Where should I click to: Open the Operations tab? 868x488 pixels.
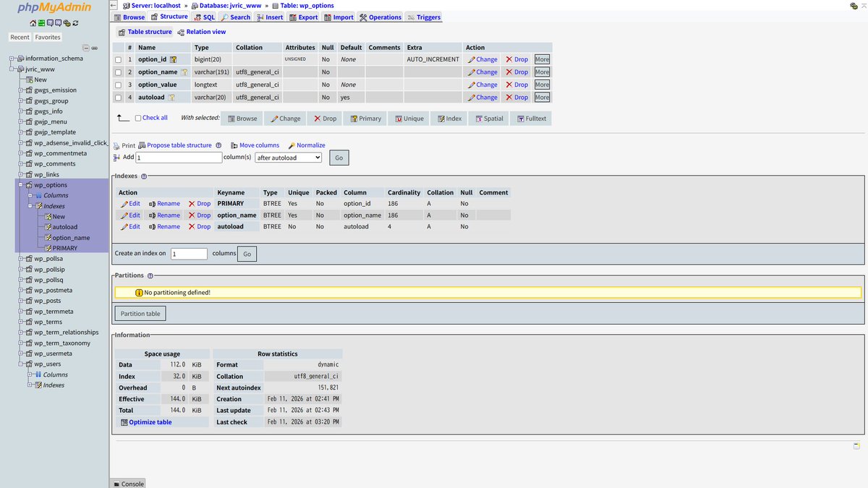click(x=380, y=17)
